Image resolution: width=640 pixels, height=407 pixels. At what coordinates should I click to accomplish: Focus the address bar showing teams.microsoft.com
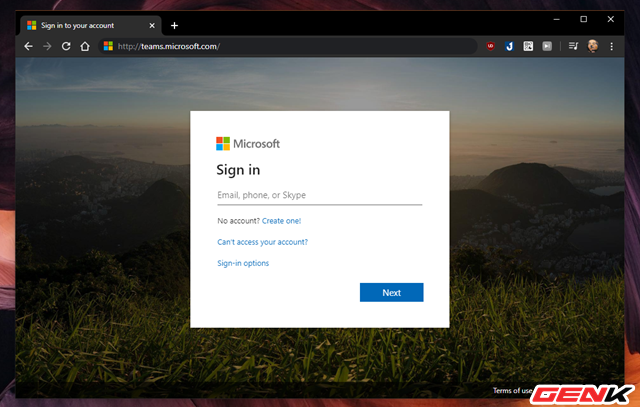coord(288,47)
